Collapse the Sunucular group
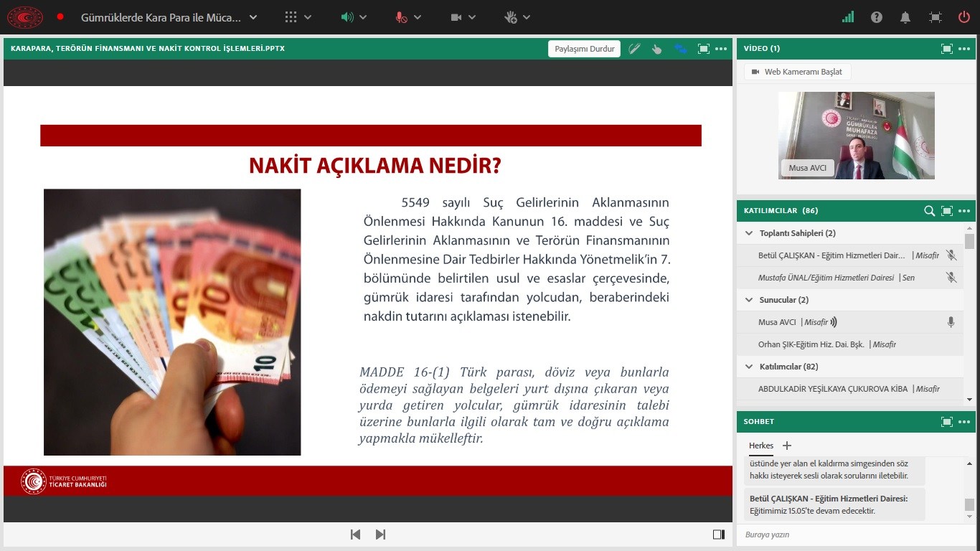 (x=749, y=300)
